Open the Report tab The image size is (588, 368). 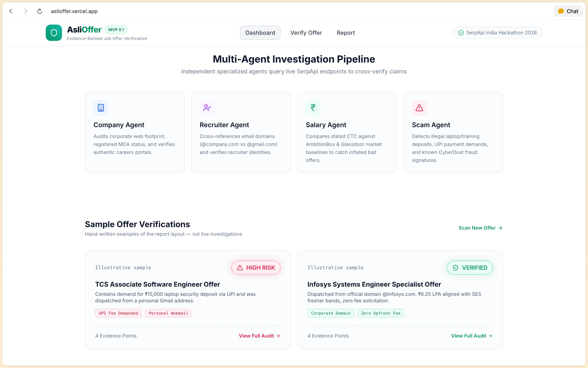point(346,33)
